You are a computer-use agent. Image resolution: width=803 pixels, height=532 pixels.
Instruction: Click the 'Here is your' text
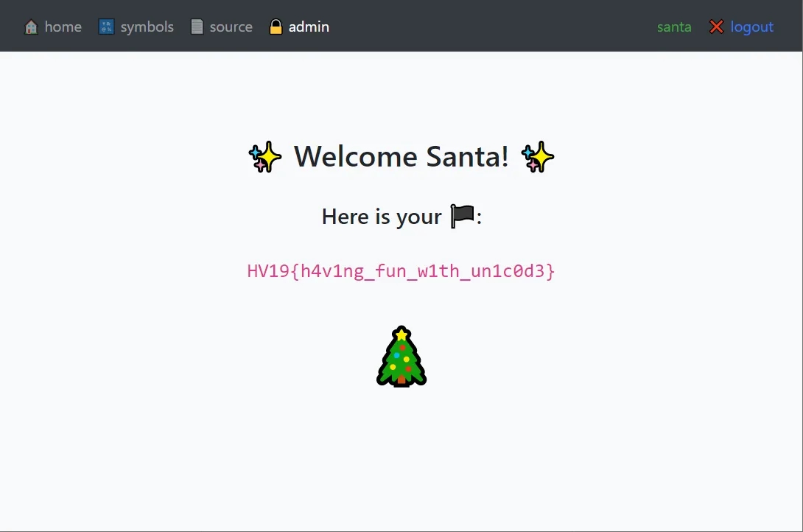tap(382, 217)
